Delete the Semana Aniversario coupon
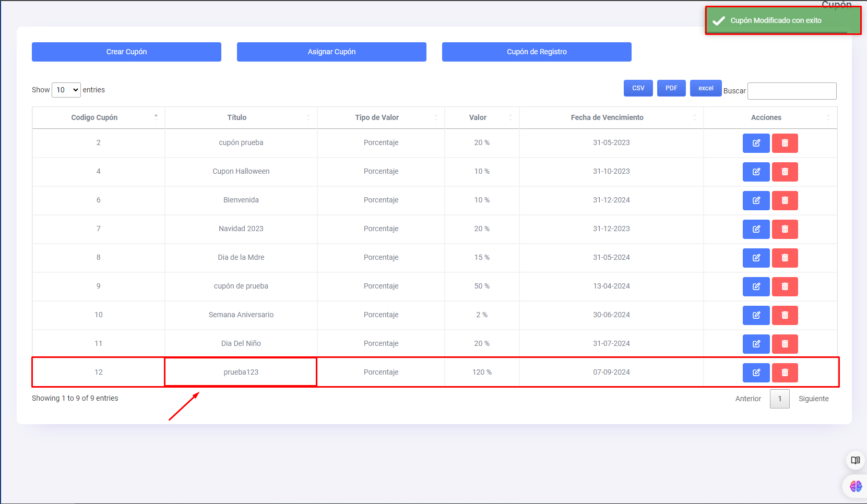The width and height of the screenshot is (867, 504). [785, 315]
